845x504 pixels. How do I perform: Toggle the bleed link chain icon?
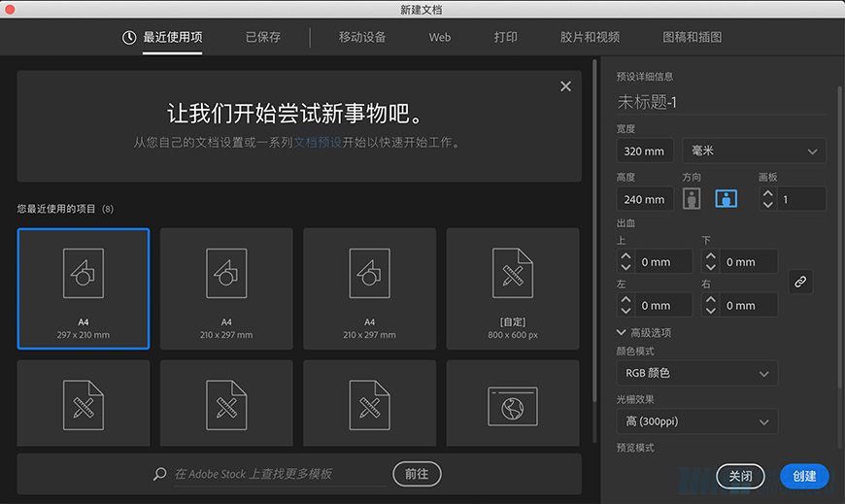pos(800,282)
